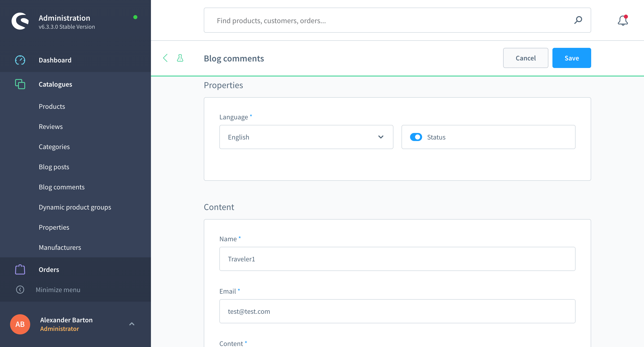This screenshot has width=644, height=347.
Task: Click the Catalogues squares icon
Action: coord(20,84)
